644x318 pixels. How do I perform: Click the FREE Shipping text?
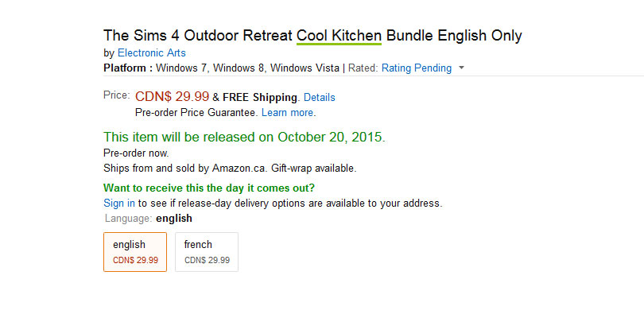[259, 97]
